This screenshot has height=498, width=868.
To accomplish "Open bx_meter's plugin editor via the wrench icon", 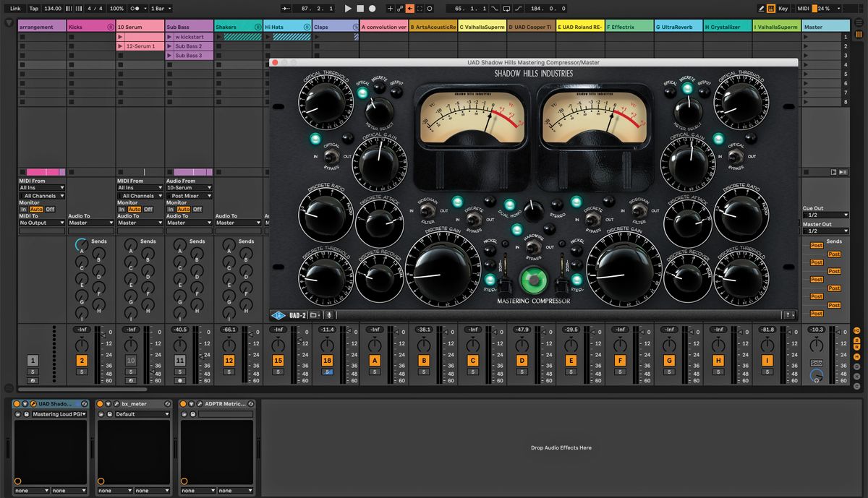I will (115, 403).
